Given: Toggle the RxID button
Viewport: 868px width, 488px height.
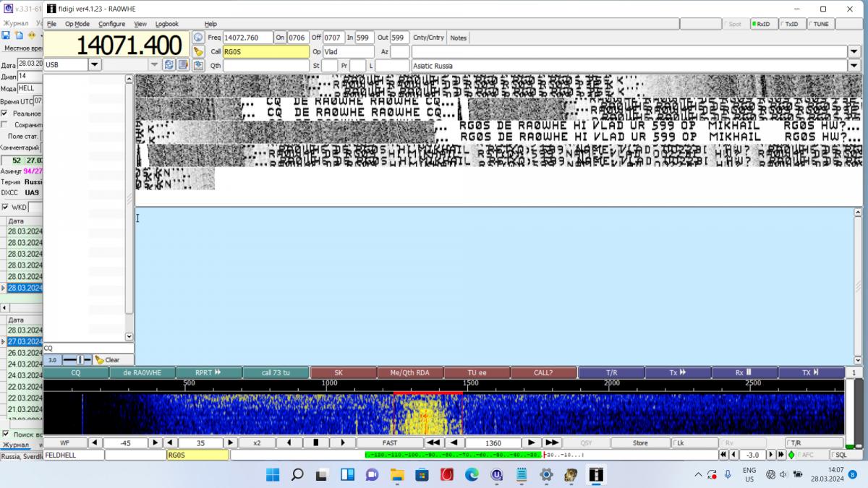Looking at the screenshot, I should (764, 24).
